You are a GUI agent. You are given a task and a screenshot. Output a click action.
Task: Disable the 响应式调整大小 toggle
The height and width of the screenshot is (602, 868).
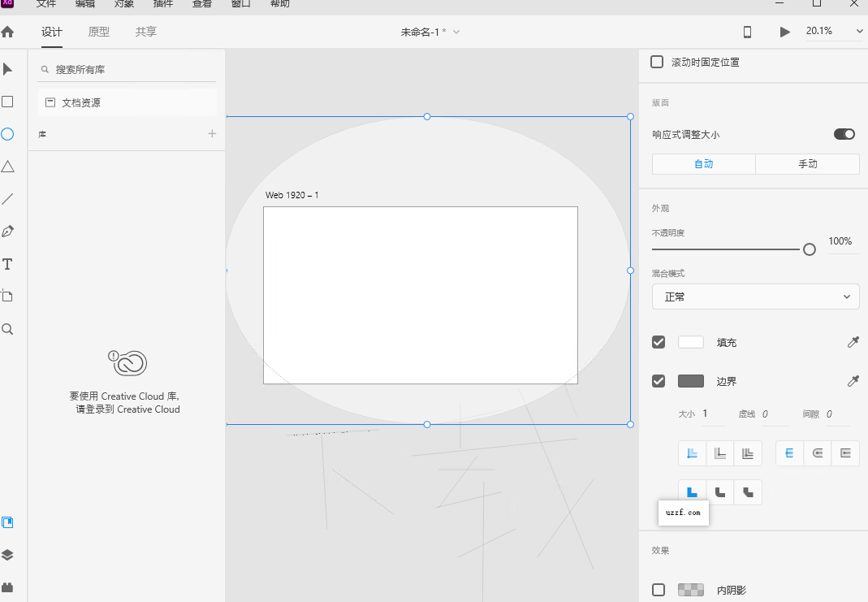point(844,134)
